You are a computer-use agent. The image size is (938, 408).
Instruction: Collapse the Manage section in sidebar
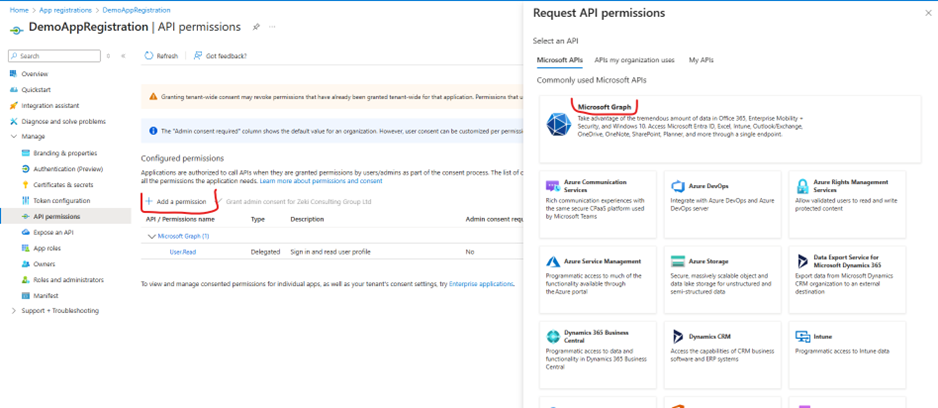14,136
